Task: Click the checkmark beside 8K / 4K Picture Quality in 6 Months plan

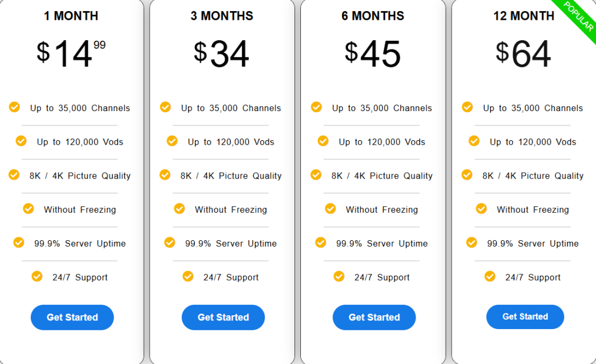Action: point(315,175)
